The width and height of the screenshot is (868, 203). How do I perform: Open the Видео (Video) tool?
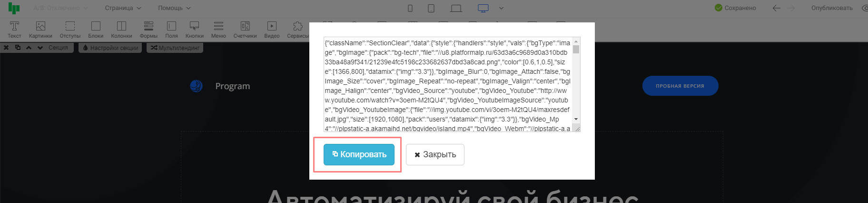point(272,29)
